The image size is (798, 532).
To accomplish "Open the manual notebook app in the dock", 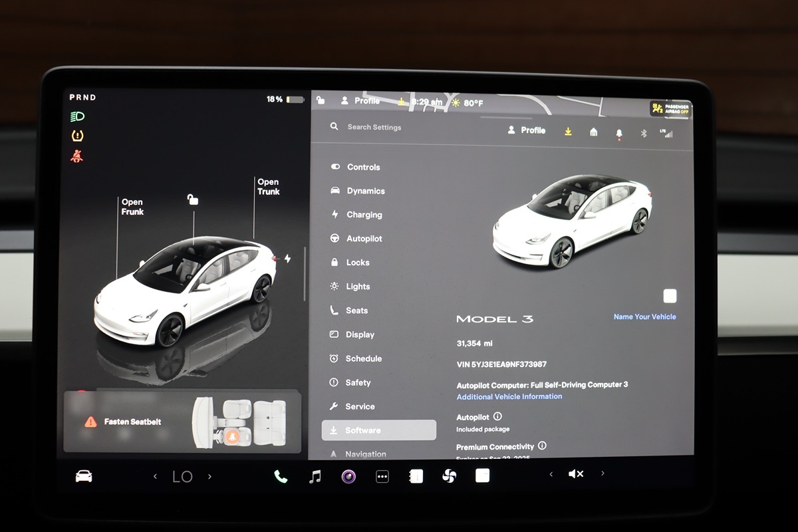I will pyautogui.click(x=416, y=476).
